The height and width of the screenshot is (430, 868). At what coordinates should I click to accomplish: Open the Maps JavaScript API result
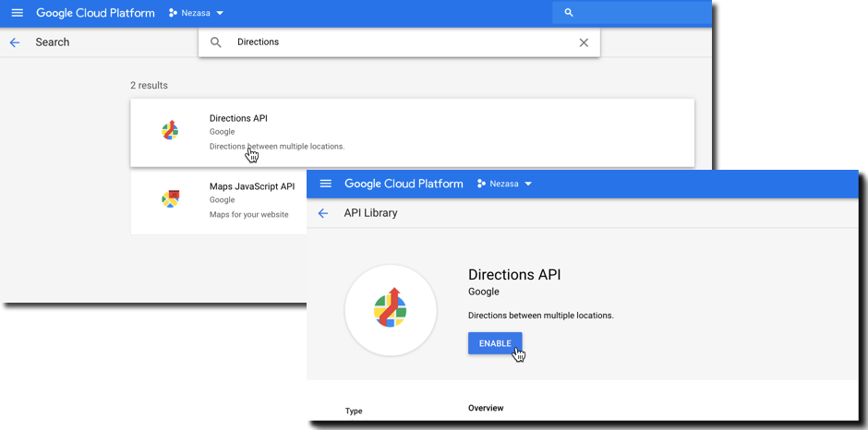click(219, 201)
